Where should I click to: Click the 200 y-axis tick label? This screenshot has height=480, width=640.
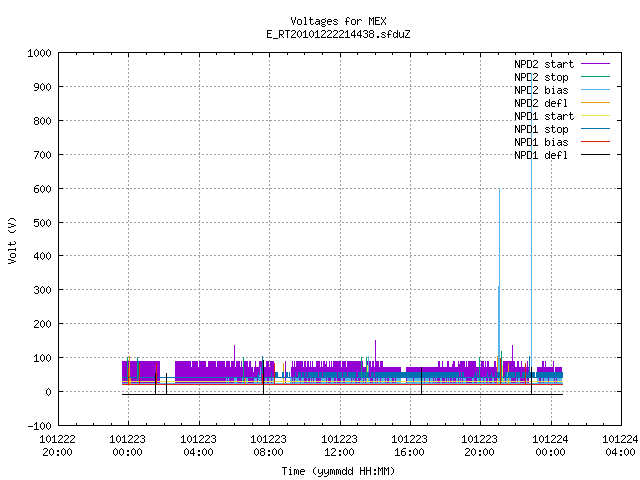coord(42,324)
